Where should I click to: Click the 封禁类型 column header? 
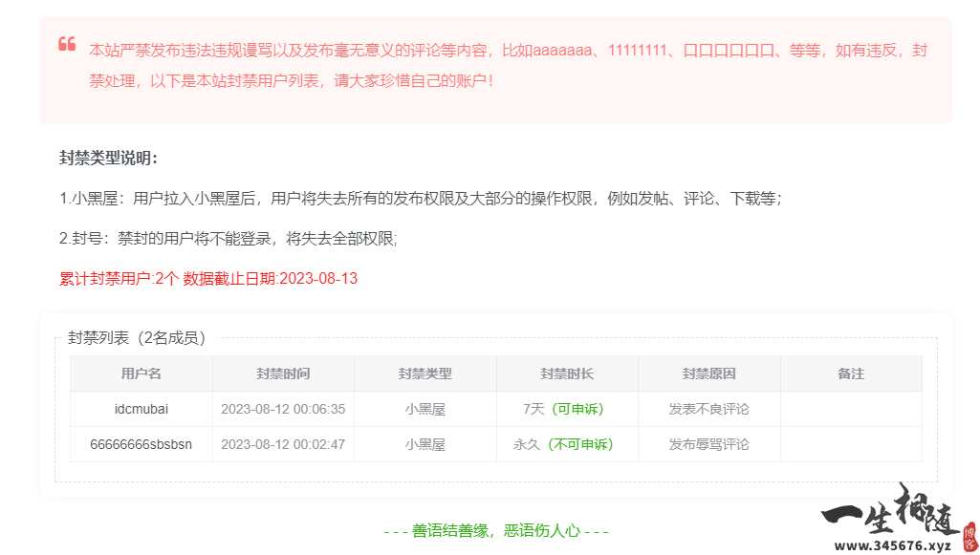point(424,374)
